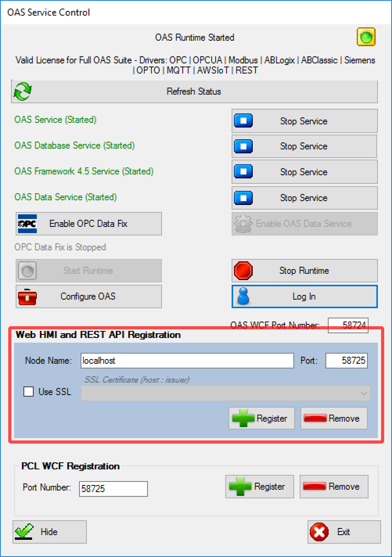Click the PCL WCF Port Number field
The width and height of the screenshot is (392, 557).
[x=113, y=489]
